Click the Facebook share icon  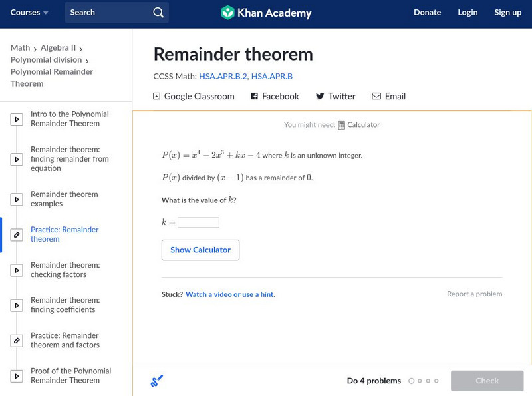coord(254,96)
